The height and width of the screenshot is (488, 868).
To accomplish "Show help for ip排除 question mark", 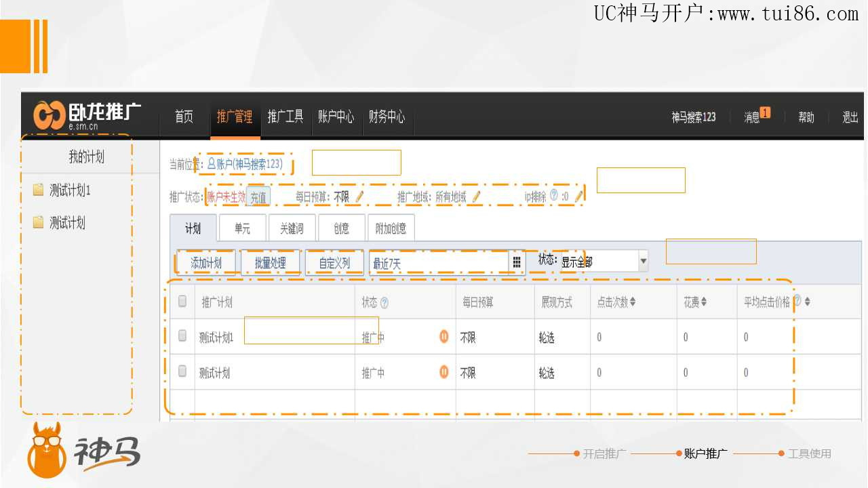I will (554, 196).
